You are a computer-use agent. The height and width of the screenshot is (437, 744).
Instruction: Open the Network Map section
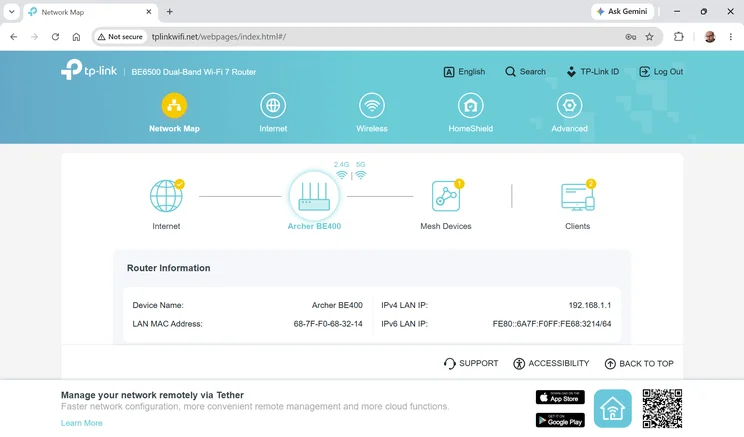pos(174,113)
